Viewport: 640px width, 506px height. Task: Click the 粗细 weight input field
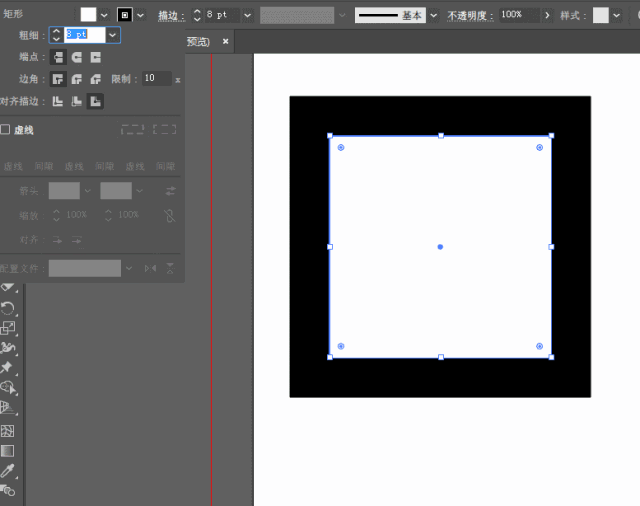click(x=84, y=35)
